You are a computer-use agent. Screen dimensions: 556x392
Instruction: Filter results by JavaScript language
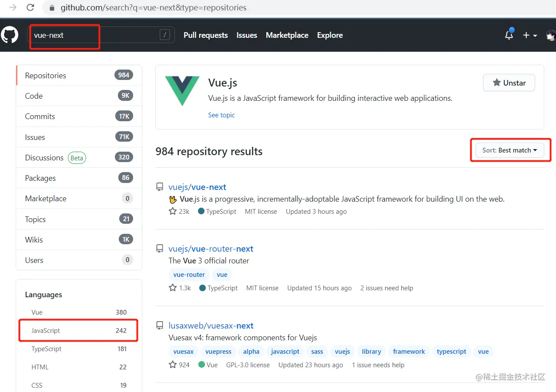45,330
